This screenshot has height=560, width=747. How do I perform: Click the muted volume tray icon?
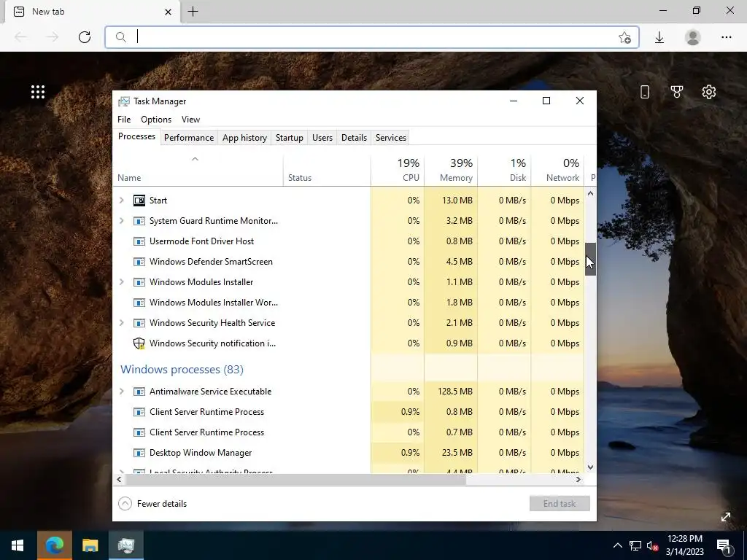coord(652,545)
